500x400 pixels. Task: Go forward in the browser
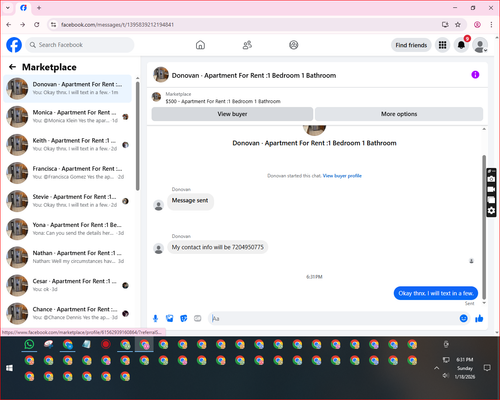(x=22, y=25)
